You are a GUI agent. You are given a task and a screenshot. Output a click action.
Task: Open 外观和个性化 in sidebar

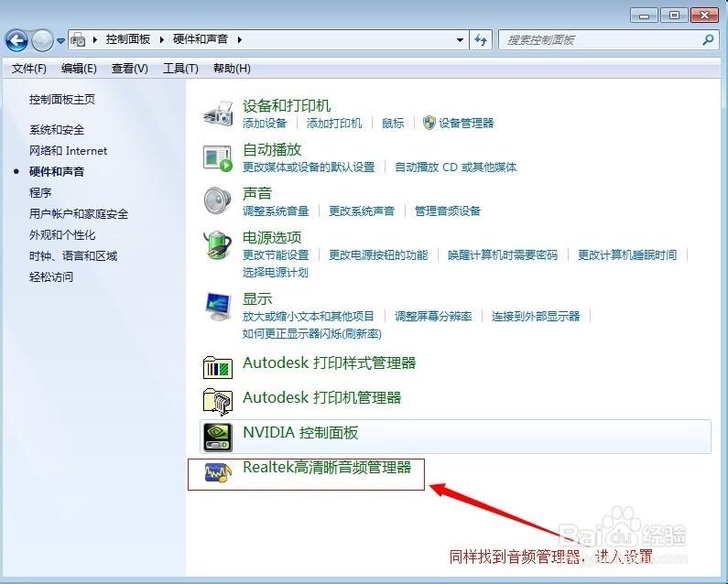coord(62,235)
